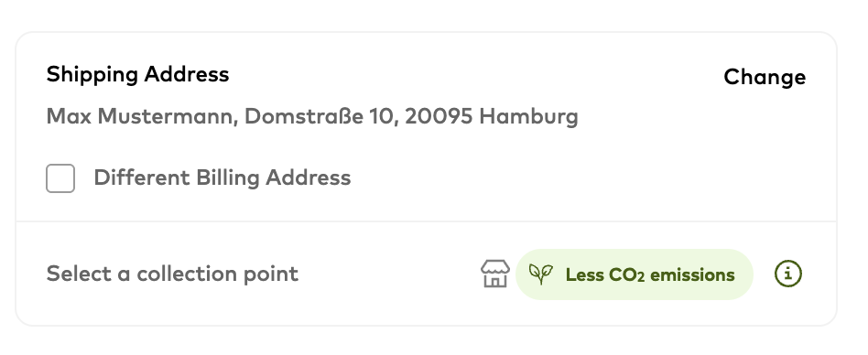Click the word emissions in the badge
The height and width of the screenshot is (355, 868).
692,274
